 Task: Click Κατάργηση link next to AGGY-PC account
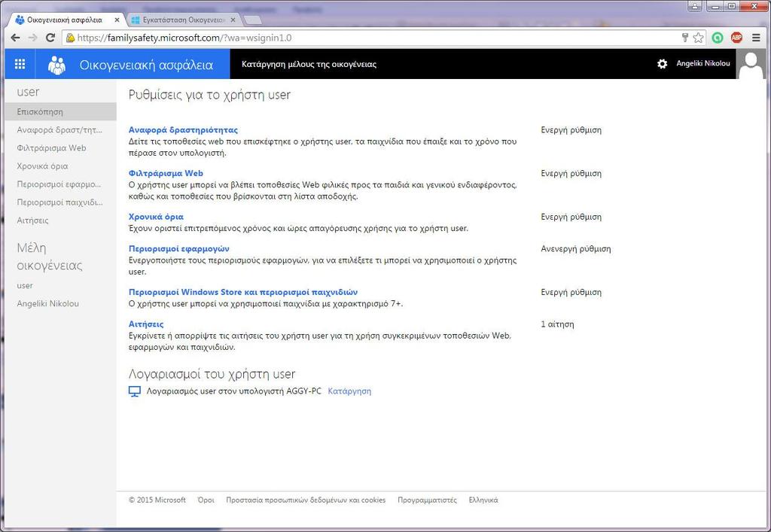tap(349, 391)
